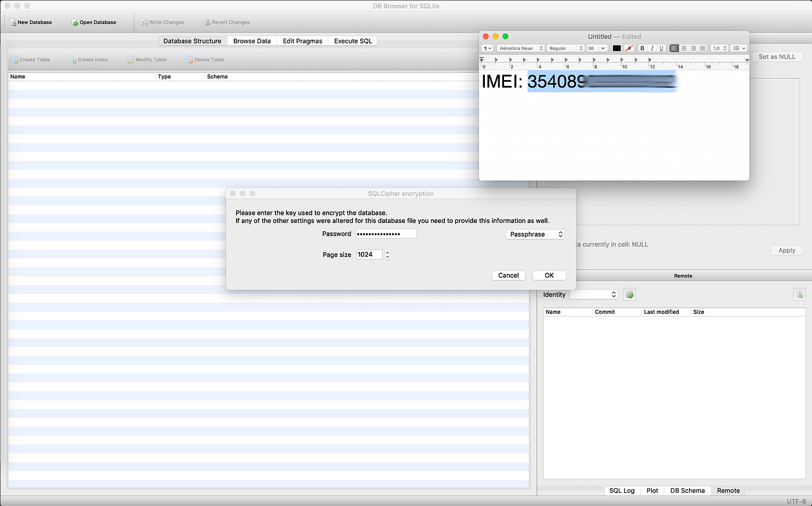The width and height of the screenshot is (812, 506).
Task: Click the Page size stepper arrows
Action: (387, 255)
